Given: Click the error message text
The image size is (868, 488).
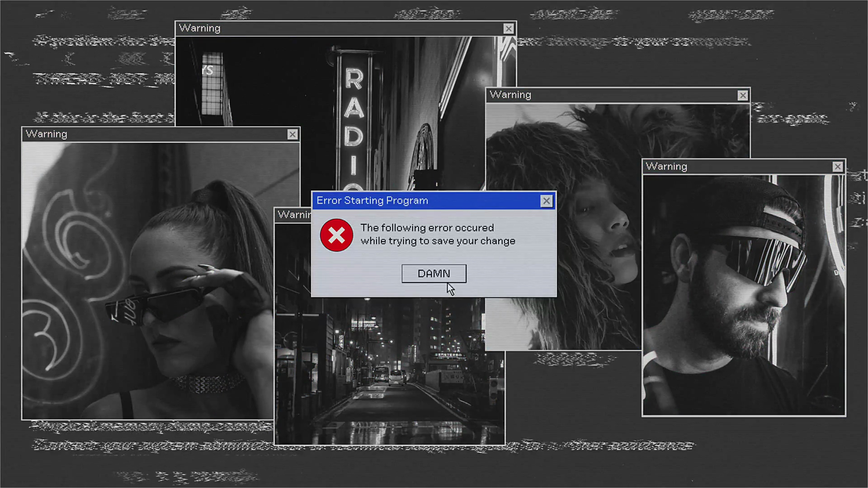Looking at the screenshot, I should tap(437, 234).
